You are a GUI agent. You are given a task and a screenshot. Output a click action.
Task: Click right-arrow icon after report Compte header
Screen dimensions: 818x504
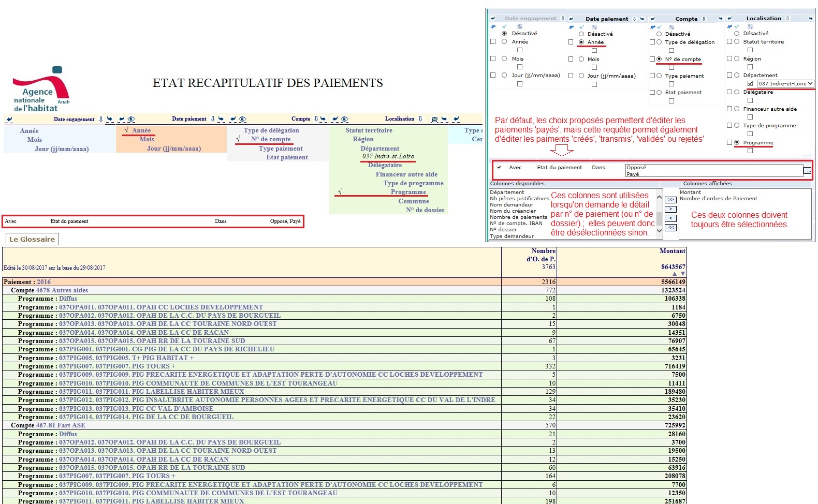tap(323, 119)
